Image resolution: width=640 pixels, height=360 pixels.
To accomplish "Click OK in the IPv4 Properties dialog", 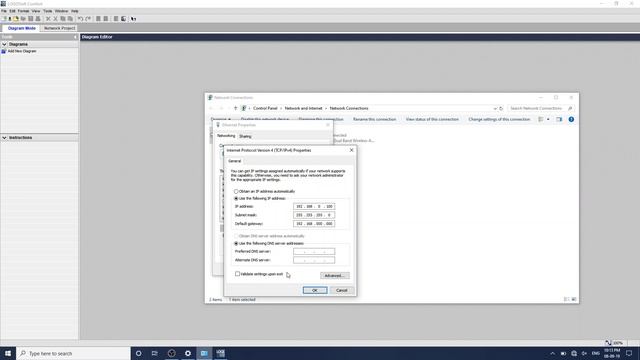I will [315, 290].
